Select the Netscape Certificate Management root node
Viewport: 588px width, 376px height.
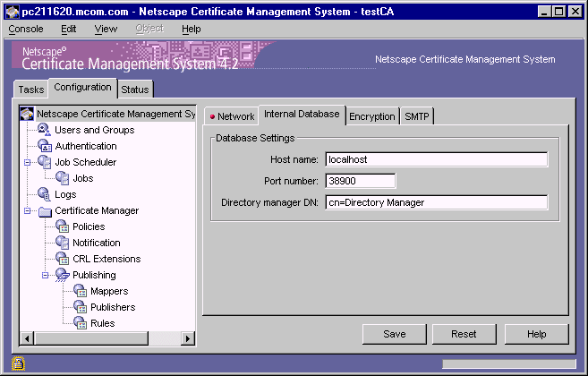(x=115, y=114)
